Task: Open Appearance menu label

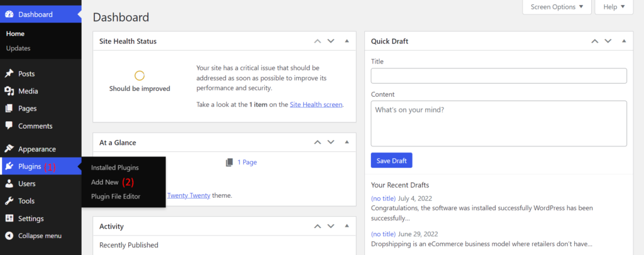Action: click(37, 149)
